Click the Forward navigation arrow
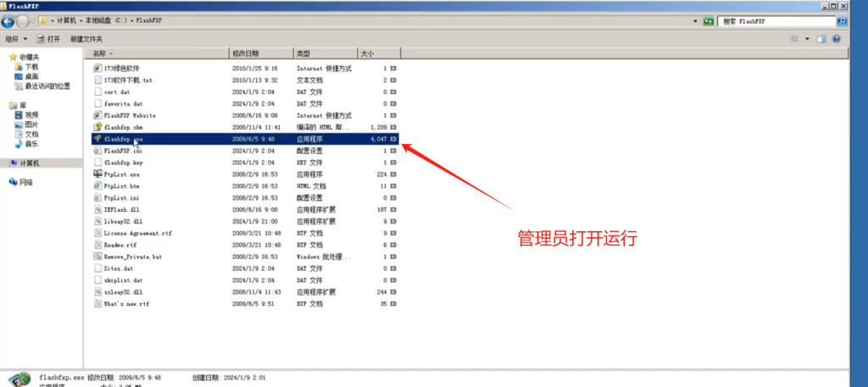 point(23,22)
